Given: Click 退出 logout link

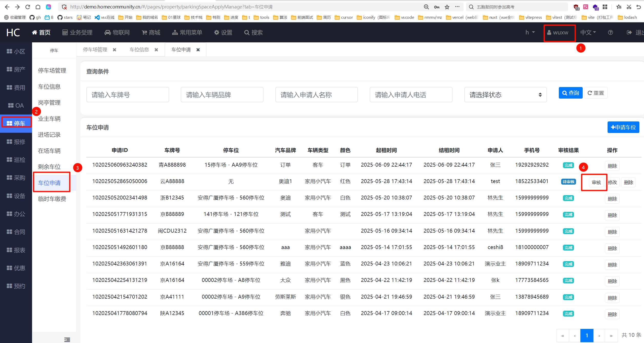Looking at the screenshot, I should coord(635,33).
